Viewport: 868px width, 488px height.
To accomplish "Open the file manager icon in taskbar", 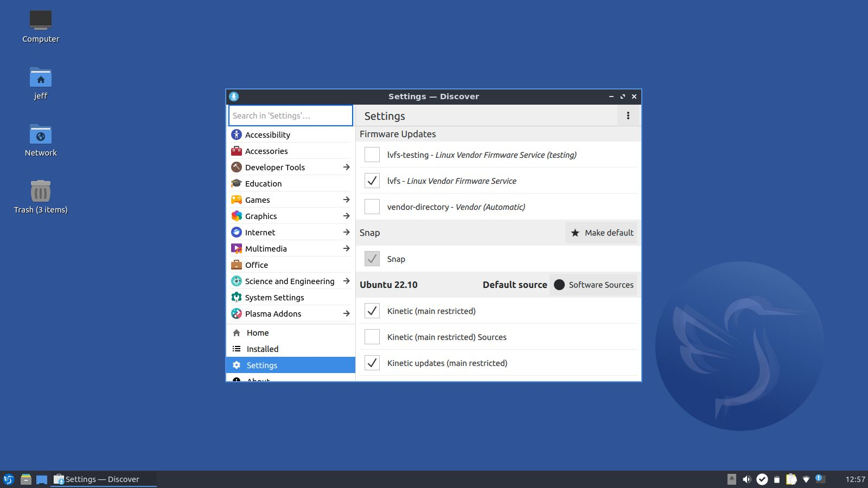I will (25, 479).
